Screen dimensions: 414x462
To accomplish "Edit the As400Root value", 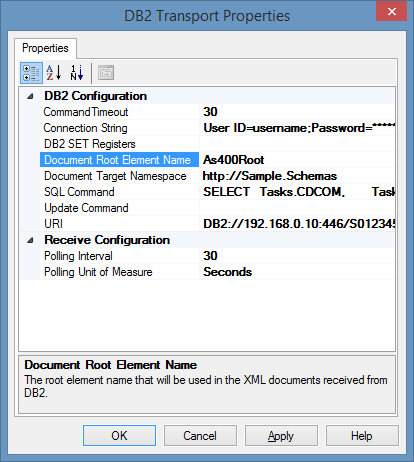I will [297, 160].
